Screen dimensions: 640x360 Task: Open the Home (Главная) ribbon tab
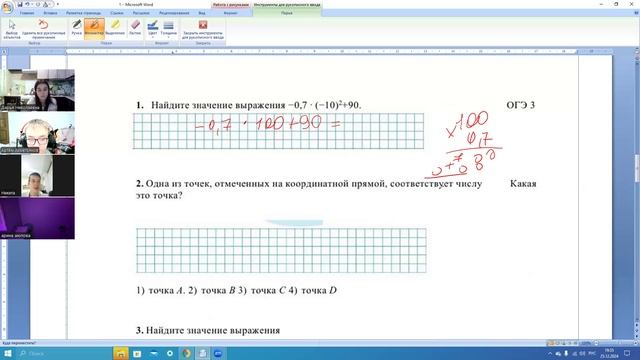pos(27,13)
